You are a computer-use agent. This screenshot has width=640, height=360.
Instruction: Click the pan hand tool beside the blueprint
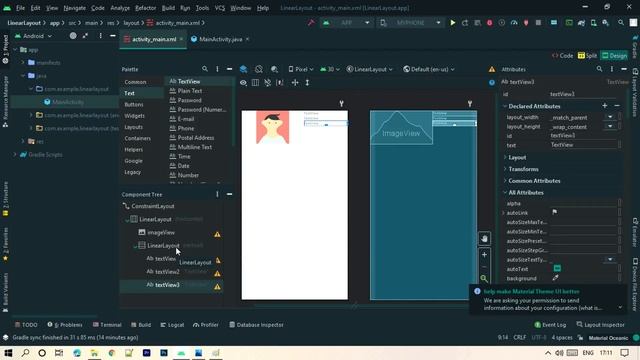click(x=484, y=238)
